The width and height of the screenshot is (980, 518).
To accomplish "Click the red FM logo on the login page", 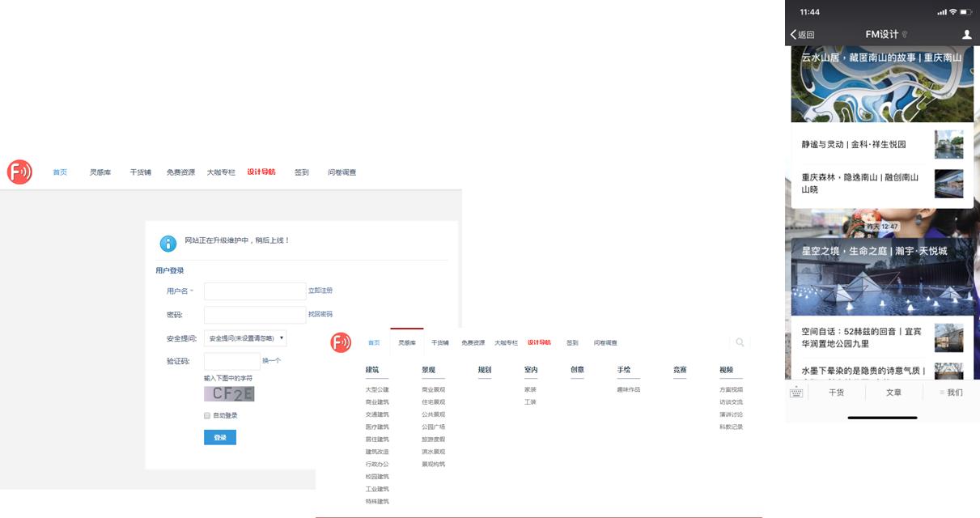I will 19,172.
